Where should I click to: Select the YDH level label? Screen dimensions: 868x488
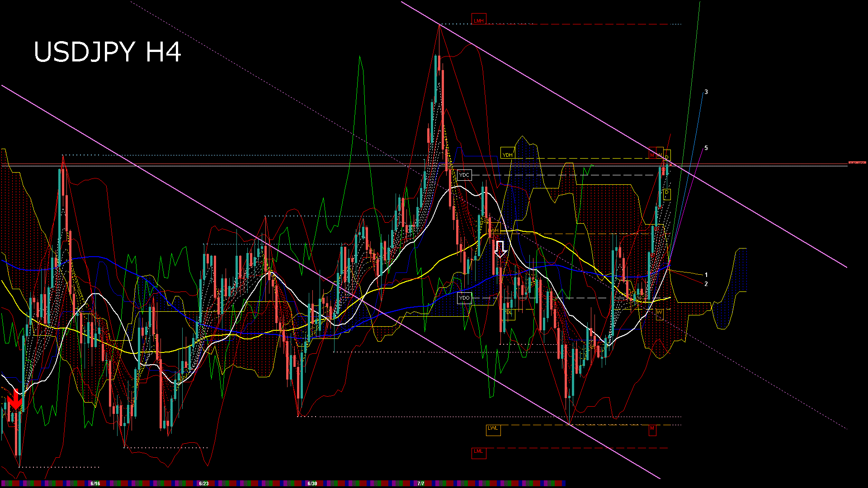point(508,154)
